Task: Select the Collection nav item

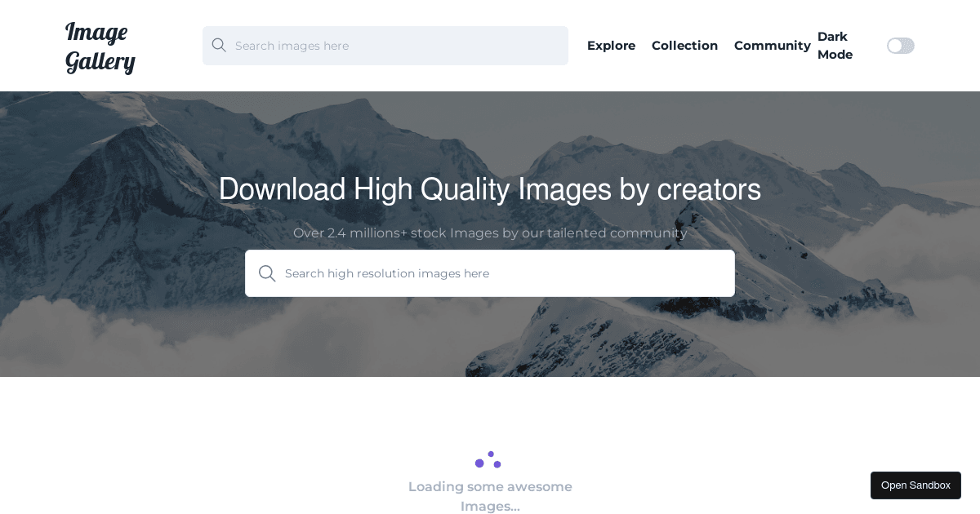Action: [684, 46]
